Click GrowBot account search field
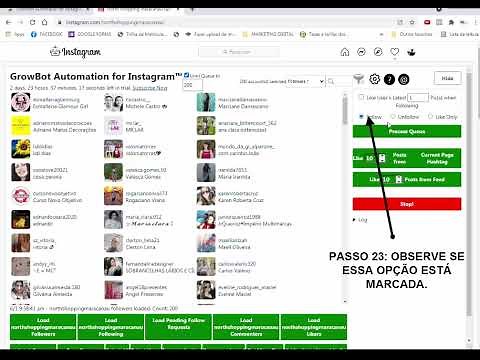This screenshot has width=480, height=360. (339, 81)
